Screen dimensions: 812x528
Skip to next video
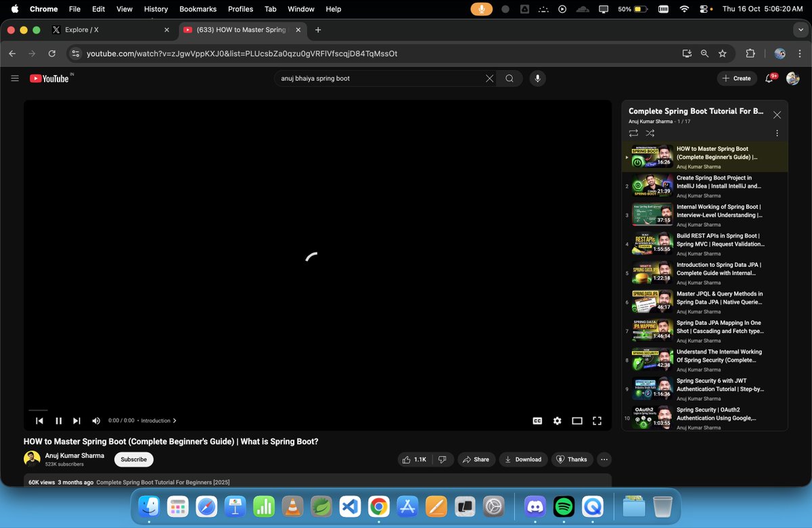click(x=76, y=420)
